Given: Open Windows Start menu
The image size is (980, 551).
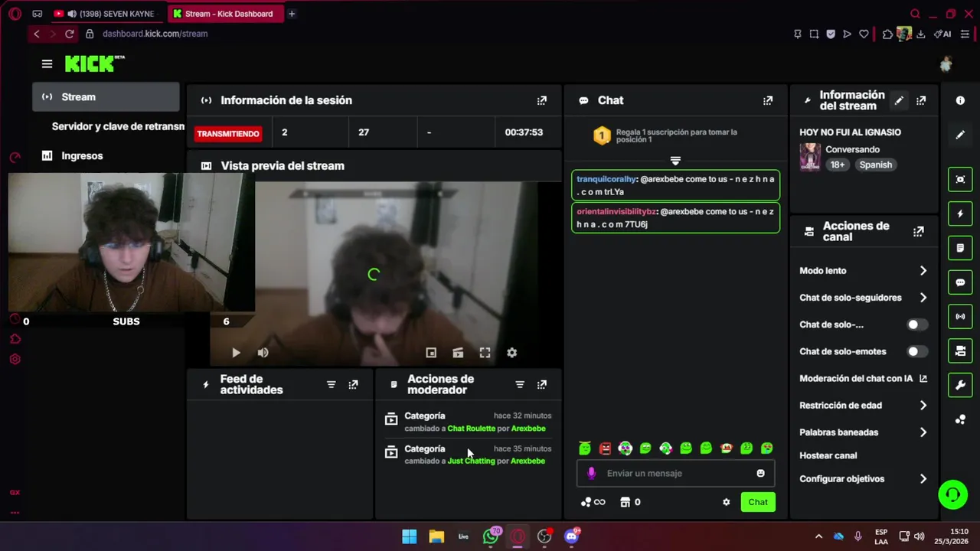Looking at the screenshot, I should click(410, 536).
